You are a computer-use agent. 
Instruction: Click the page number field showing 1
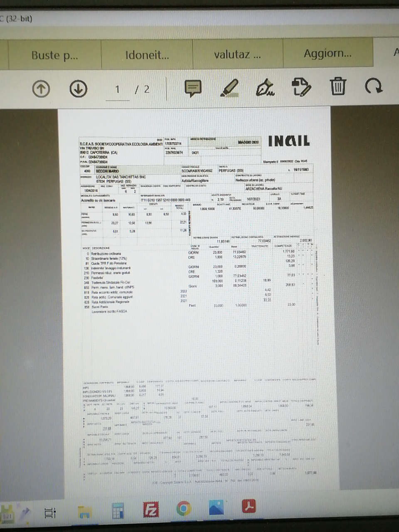pos(118,90)
